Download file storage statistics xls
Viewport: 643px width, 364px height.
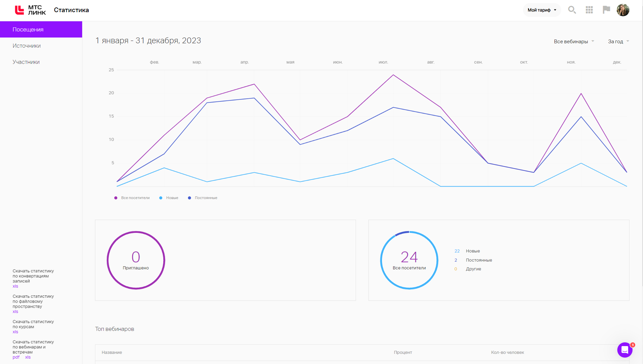tap(15, 312)
